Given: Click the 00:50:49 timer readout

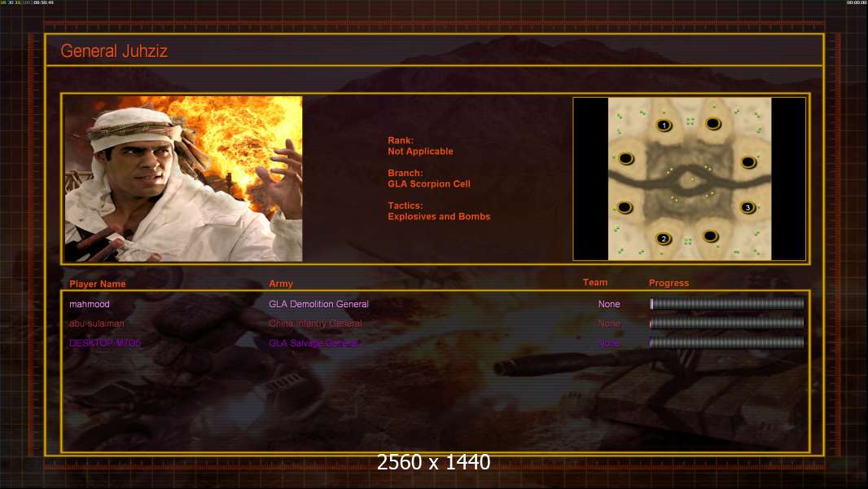Looking at the screenshot, I should 44,2.
